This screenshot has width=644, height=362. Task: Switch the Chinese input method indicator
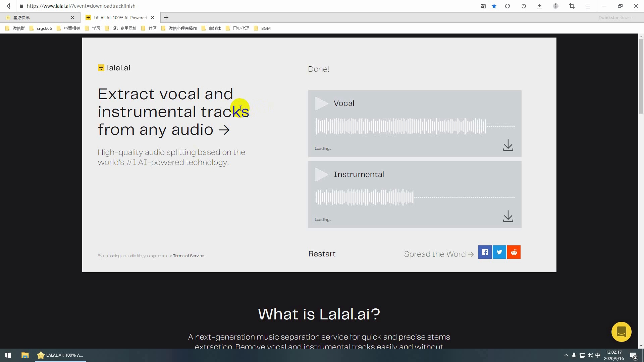click(598, 355)
